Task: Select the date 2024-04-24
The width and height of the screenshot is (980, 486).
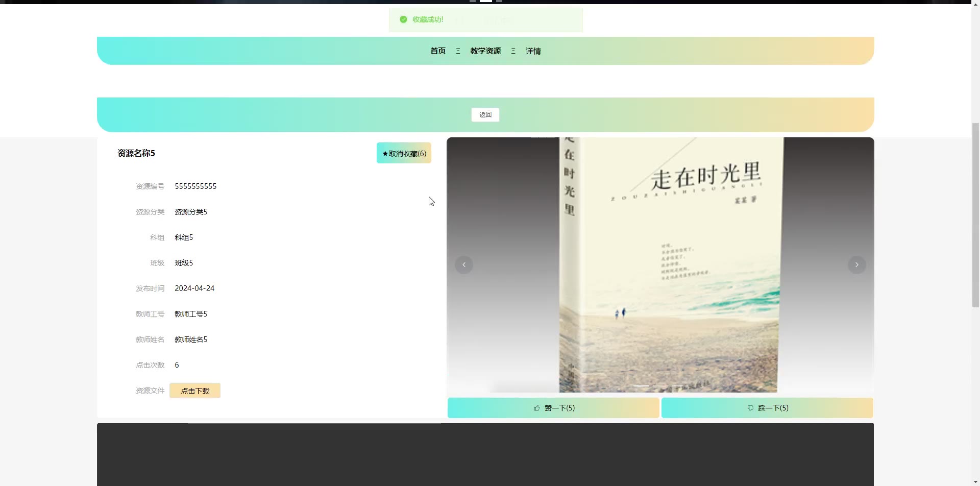Action: point(194,288)
